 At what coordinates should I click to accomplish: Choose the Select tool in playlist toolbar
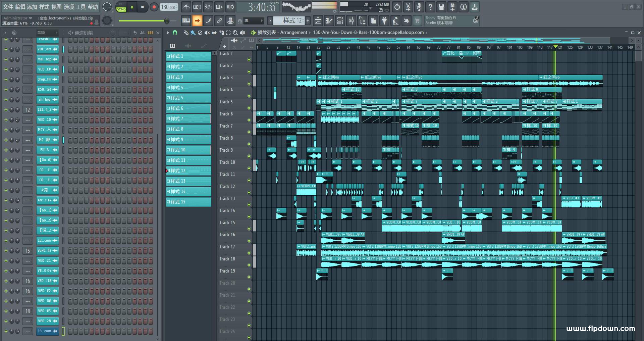click(228, 33)
